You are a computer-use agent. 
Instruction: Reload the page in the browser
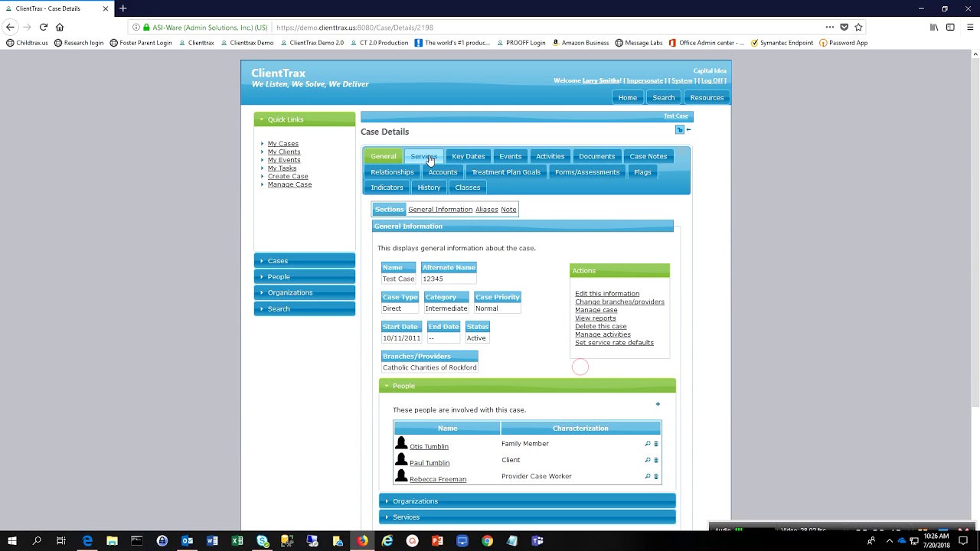pyautogui.click(x=44, y=27)
